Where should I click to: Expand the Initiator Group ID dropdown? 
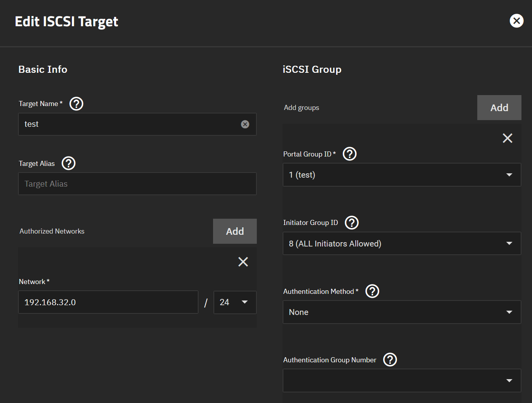pyautogui.click(x=402, y=243)
